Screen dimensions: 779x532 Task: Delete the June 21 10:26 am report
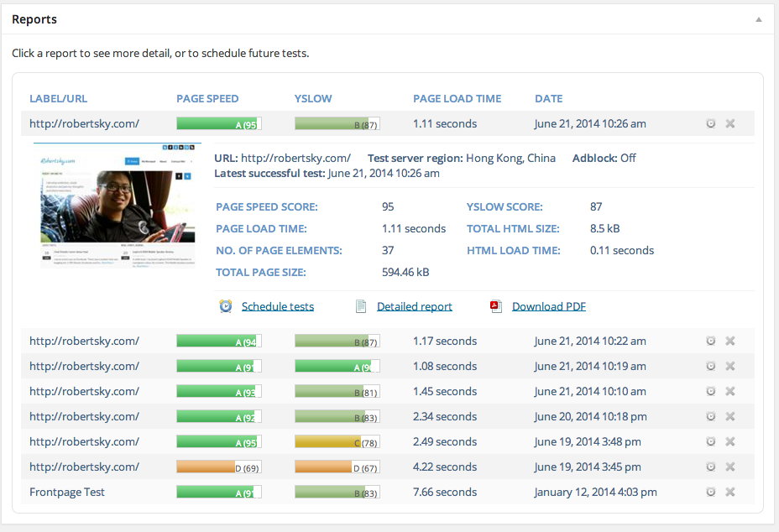point(729,123)
